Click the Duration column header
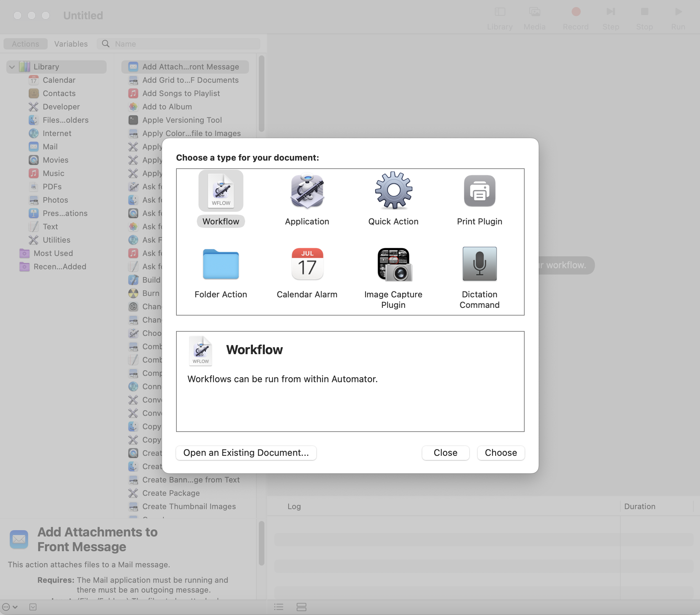The image size is (700, 615). tap(640, 506)
